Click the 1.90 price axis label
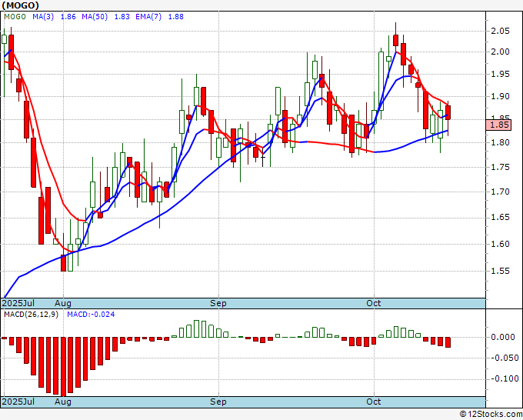 501,96
